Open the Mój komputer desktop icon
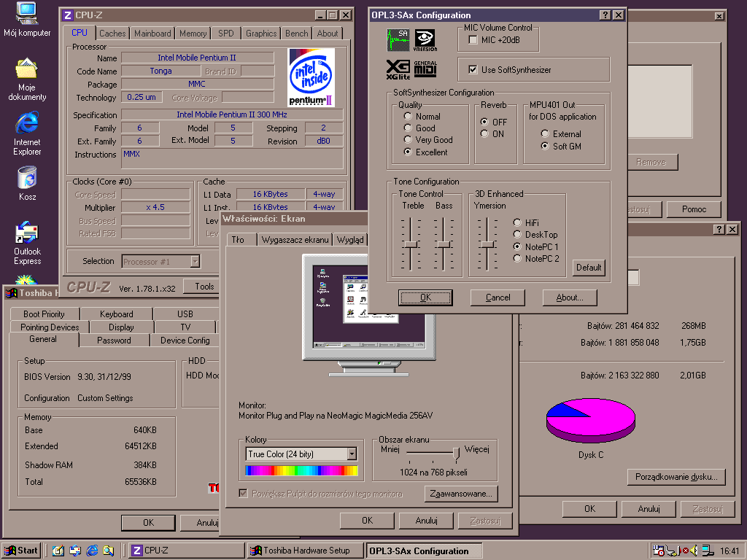 pyautogui.click(x=27, y=13)
